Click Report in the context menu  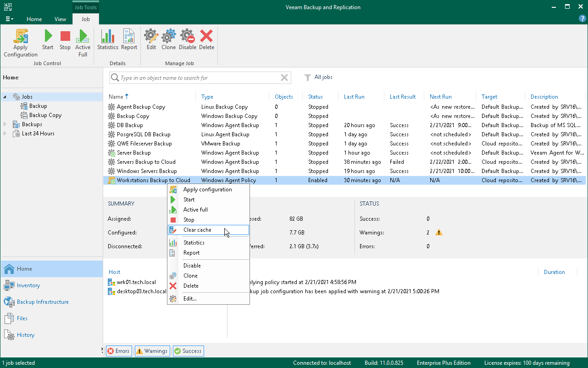tap(208, 253)
